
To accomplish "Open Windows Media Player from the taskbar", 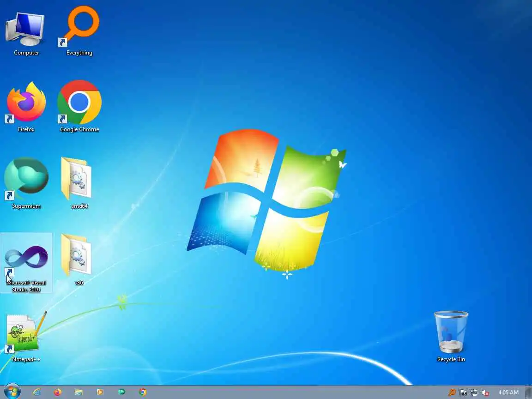I will click(100, 392).
